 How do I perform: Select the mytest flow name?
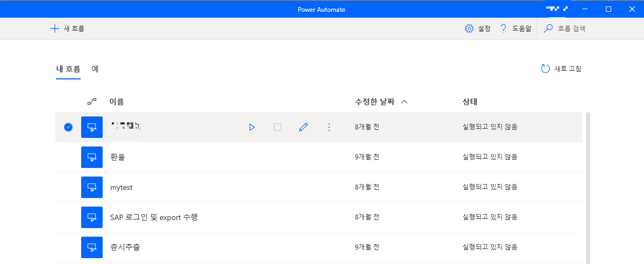(121, 187)
